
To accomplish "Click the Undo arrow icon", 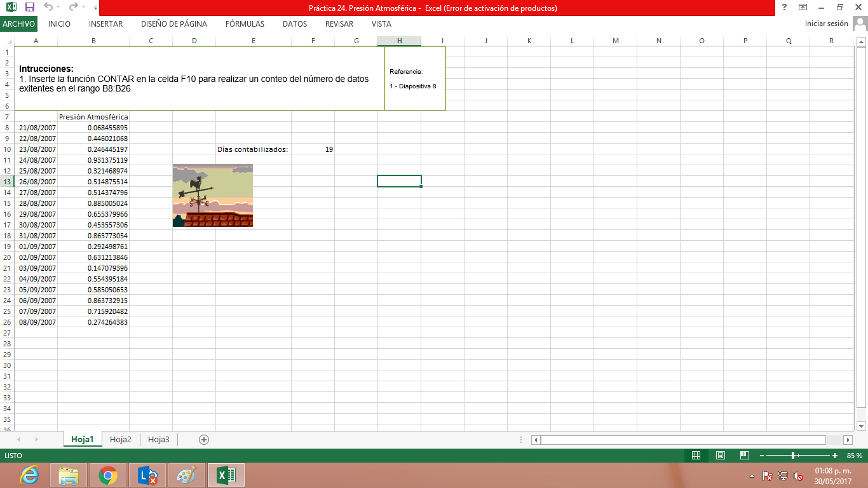I will (x=50, y=8).
